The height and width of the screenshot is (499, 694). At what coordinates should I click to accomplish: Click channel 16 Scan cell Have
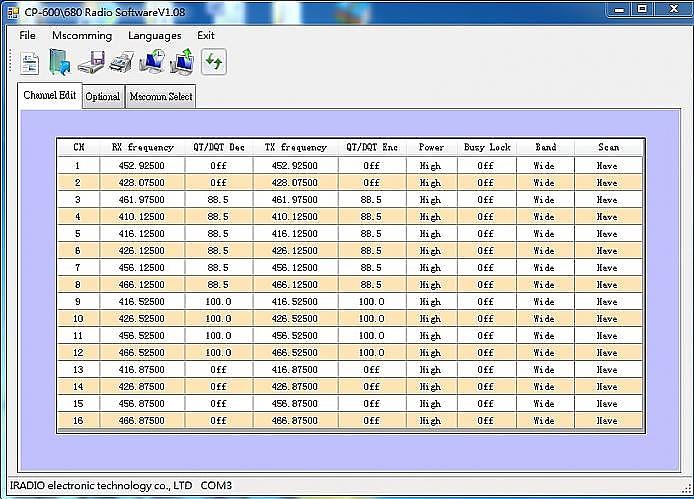pos(608,421)
